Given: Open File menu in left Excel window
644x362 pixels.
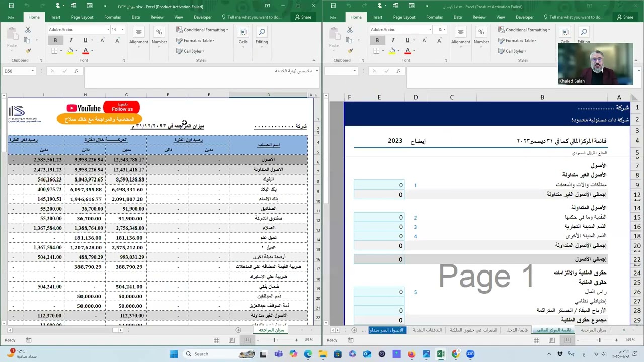Looking at the screenshot, I should tap(11, 17).
